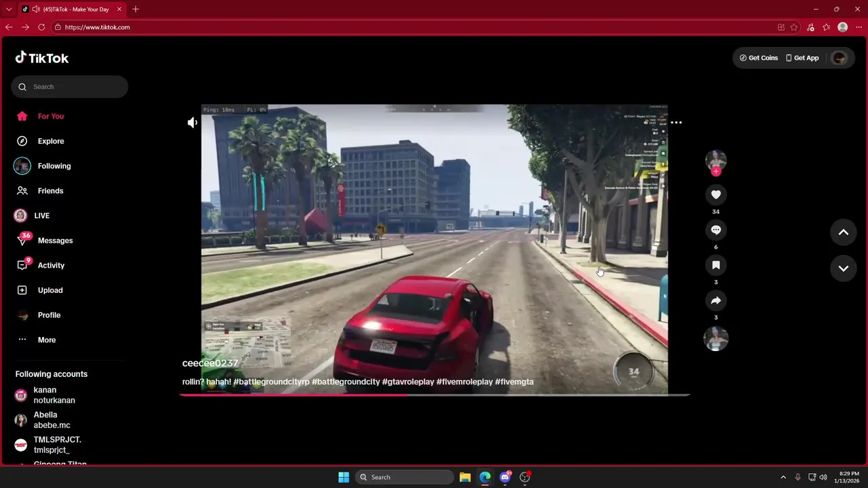Mute the video with speaker icon

click(x=193, y=122)
